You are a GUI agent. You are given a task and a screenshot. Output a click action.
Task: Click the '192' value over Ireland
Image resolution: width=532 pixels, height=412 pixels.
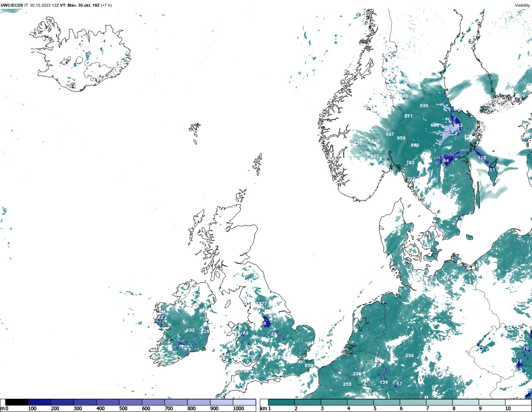tap(190, 330)
